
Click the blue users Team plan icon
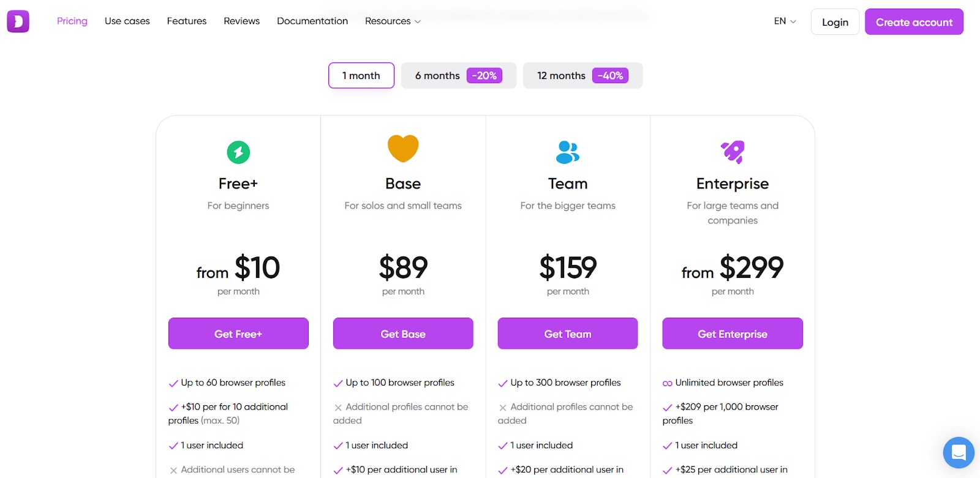point(567,152)
